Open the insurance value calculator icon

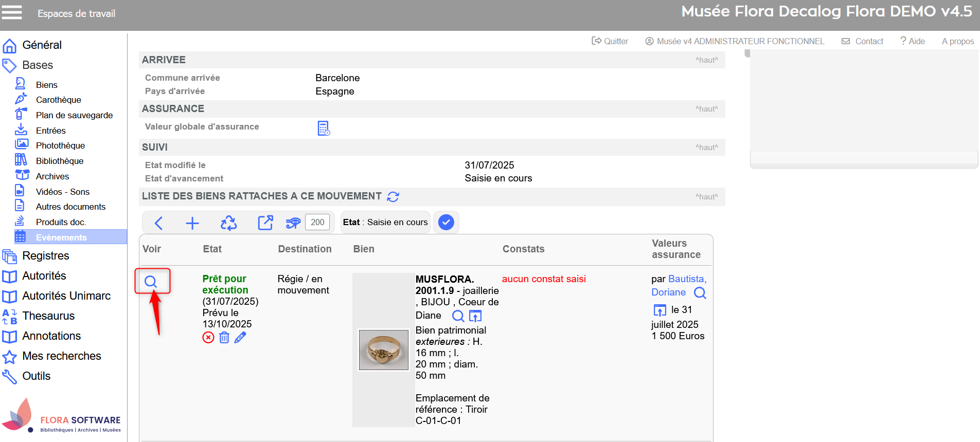(324, 128)
